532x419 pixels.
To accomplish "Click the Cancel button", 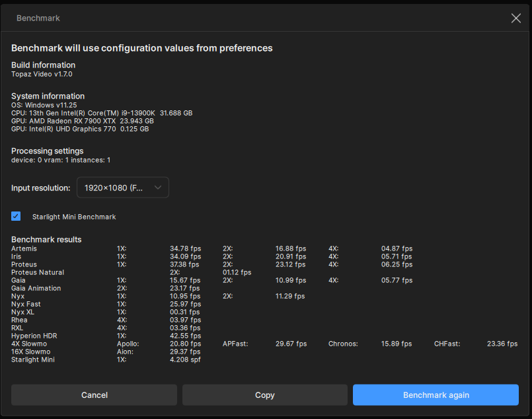I will coord(95,395).
